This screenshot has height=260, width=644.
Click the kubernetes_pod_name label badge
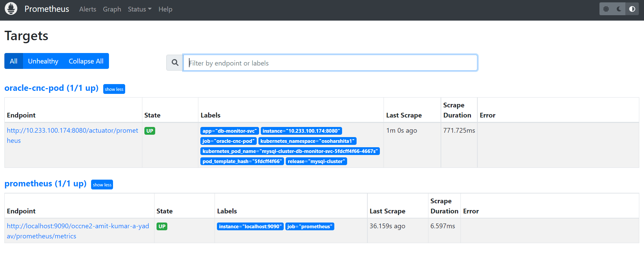pos(290,151)
